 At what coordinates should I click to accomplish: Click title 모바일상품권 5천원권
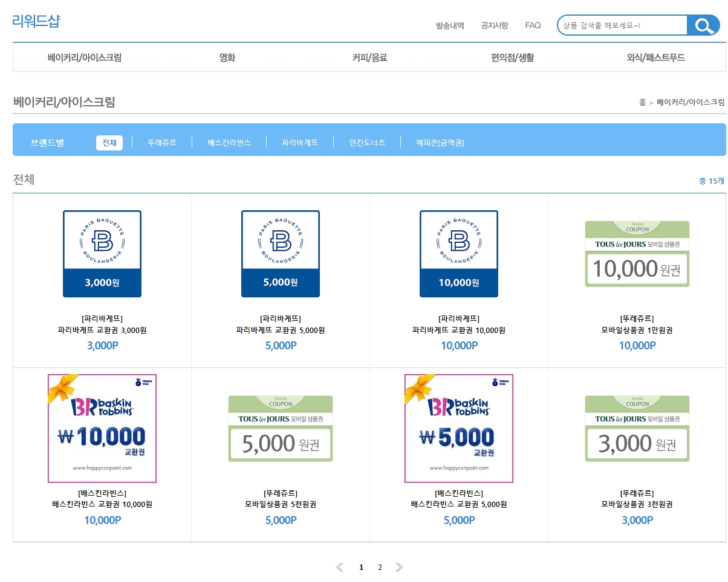(x=281, y=505)
